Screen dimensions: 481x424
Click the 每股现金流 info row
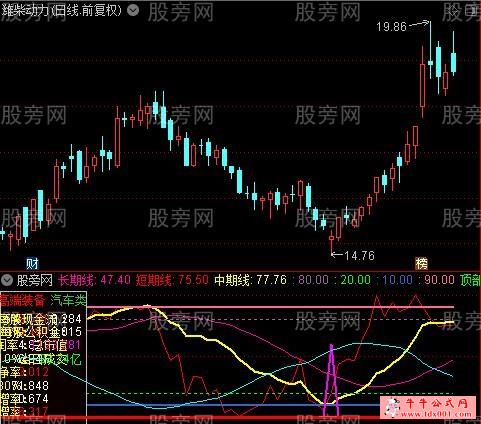click(41, 319)
